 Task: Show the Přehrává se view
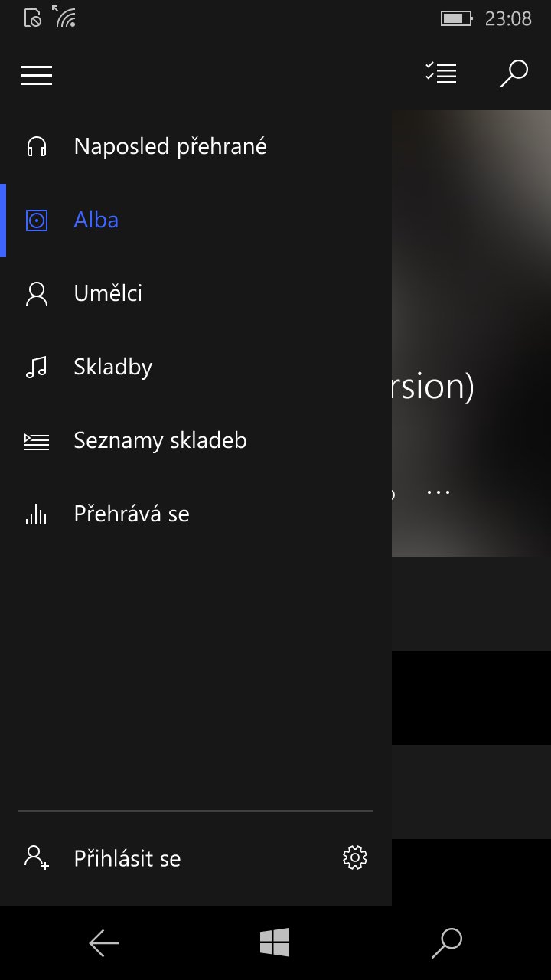(x=132, y=514)
